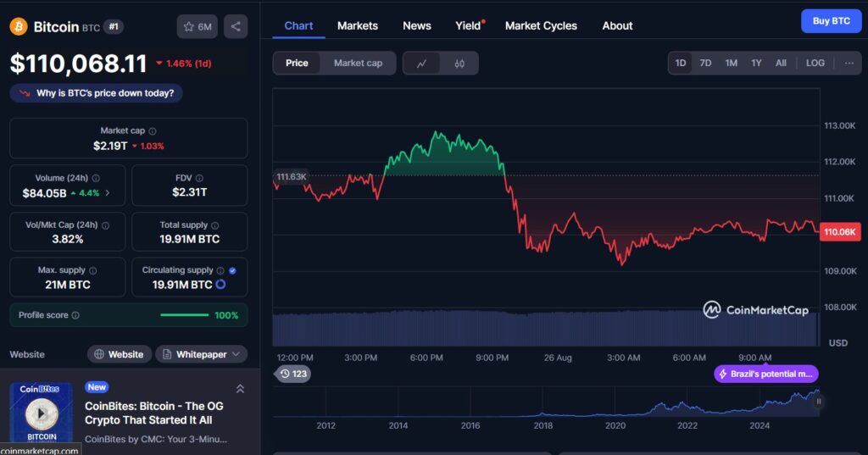Screen dimensions: 868x455
Task: Click the range slider pause handle
Action: tap(818, 402)
